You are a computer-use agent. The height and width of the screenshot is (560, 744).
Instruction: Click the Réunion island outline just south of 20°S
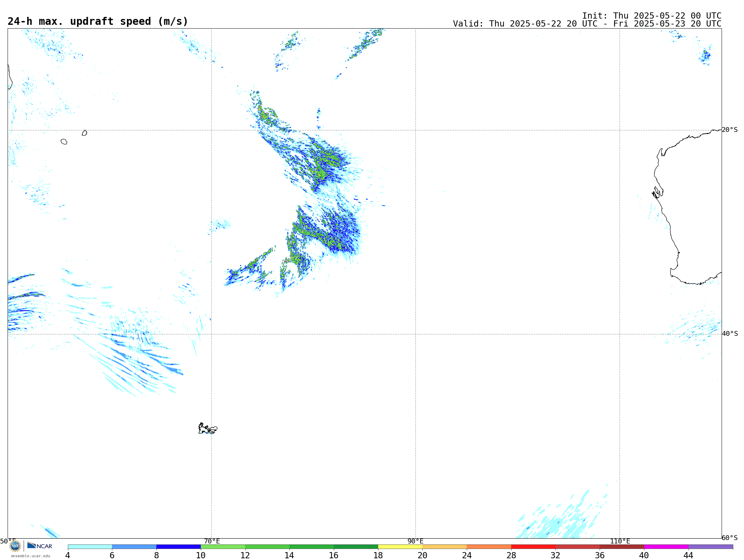click(x=64, y=142)
